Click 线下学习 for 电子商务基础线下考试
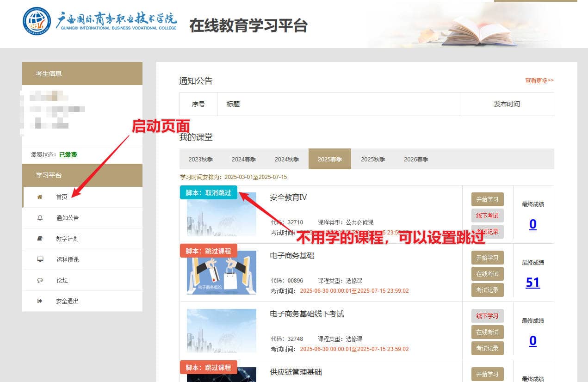Viewport: 588px width, 382px height. [x=488, y=316]
